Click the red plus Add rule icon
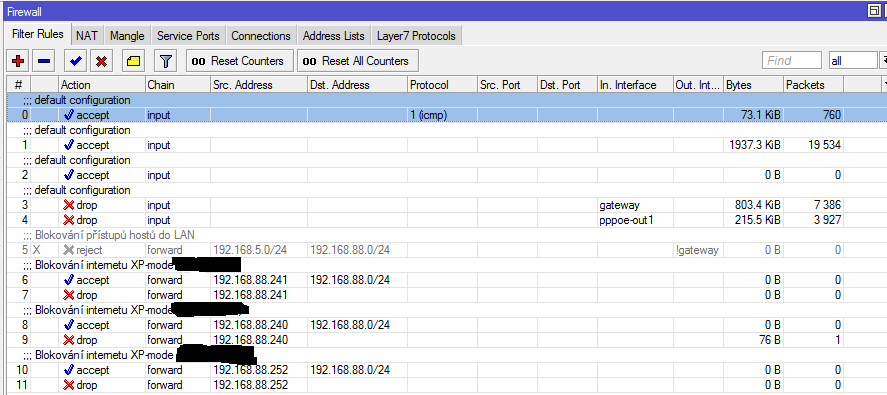 (19, 61)
